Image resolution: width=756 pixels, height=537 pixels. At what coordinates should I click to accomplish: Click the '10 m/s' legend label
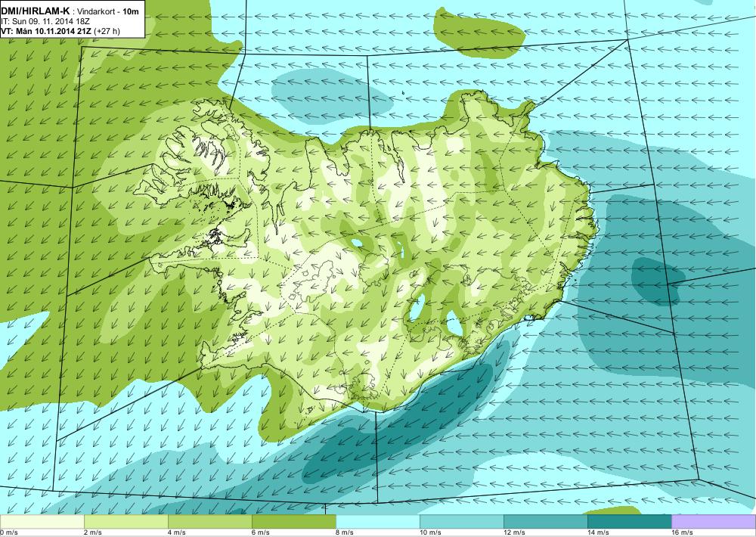coord(431,532)
